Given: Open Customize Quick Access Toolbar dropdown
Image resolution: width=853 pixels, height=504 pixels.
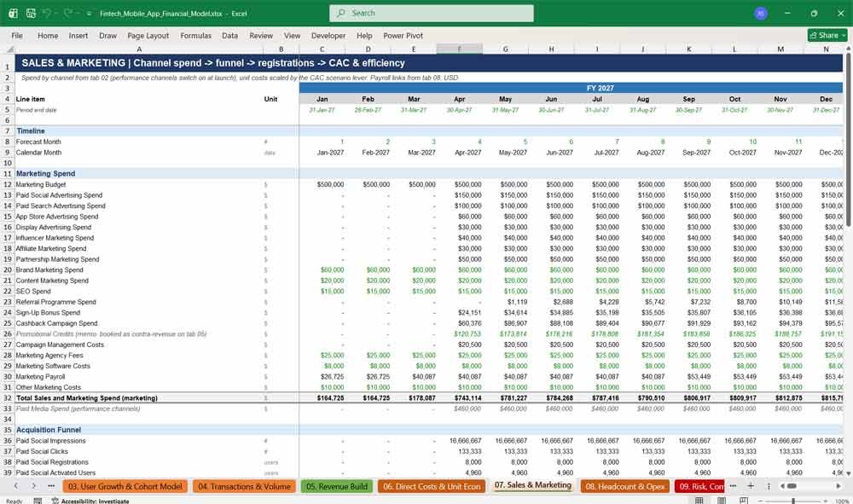Looking at the screenshot, I should (x=89, y=14).
